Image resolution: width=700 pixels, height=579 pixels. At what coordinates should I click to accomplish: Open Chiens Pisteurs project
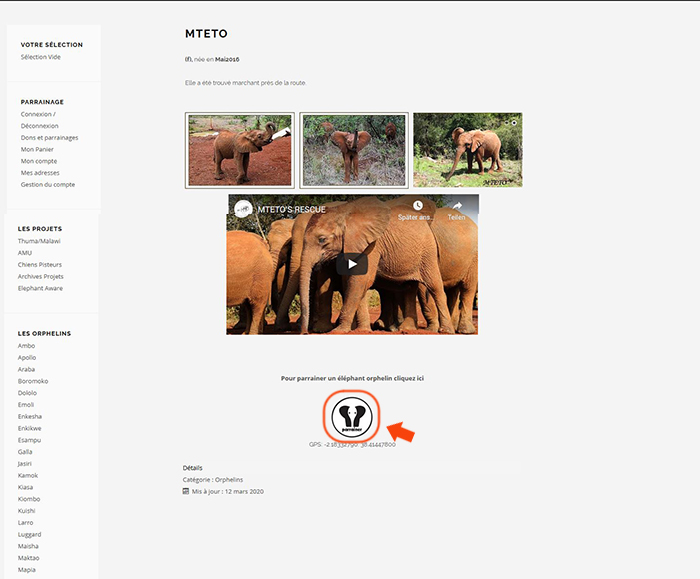40,264
